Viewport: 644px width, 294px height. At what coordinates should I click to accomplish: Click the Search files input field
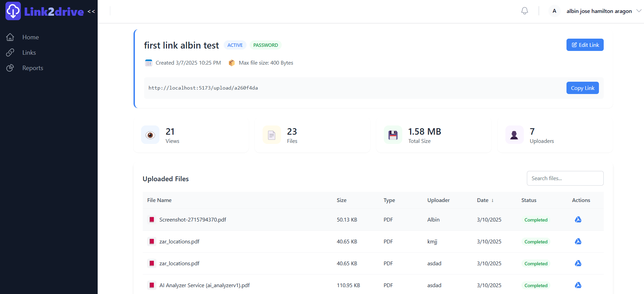click(565, 178)
